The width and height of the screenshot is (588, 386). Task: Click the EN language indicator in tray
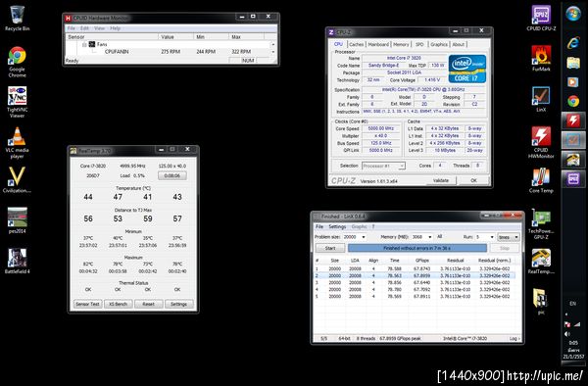[573, 303]
